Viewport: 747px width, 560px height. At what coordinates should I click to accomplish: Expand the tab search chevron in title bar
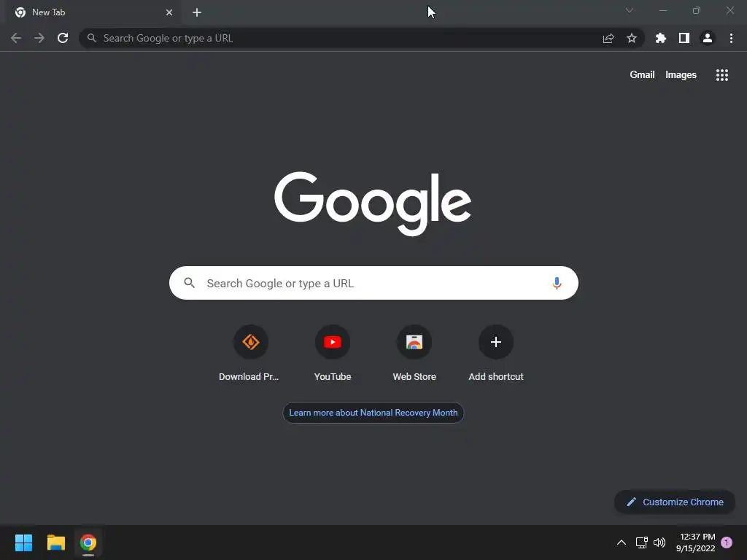tap(630, 10)
